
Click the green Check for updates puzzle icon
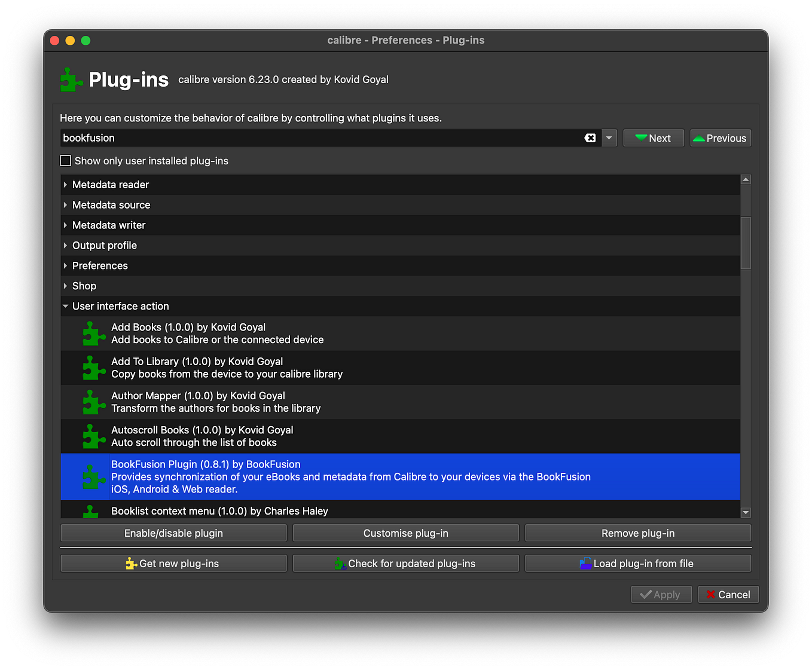coord(340,563)
